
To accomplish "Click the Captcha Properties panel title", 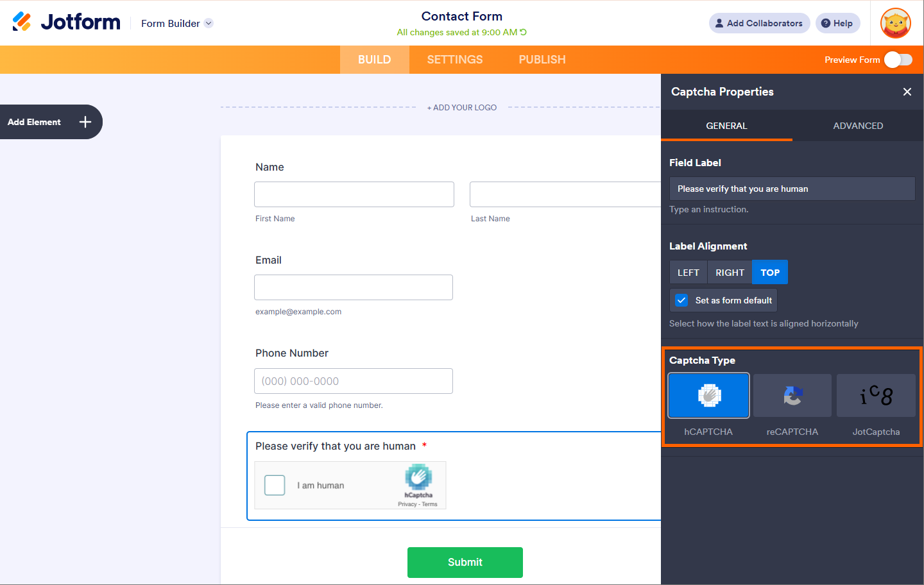I will tap(723, 92).
